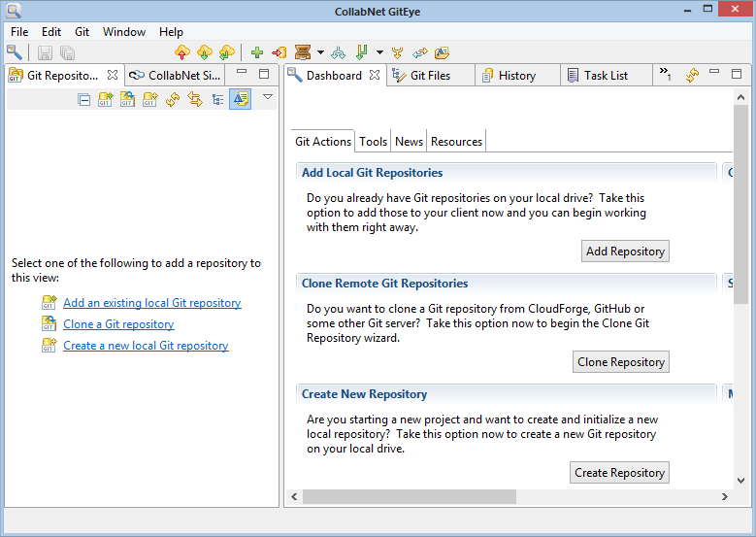
Task: Click the Create New Repository heading
Action: tap(365, 394)
